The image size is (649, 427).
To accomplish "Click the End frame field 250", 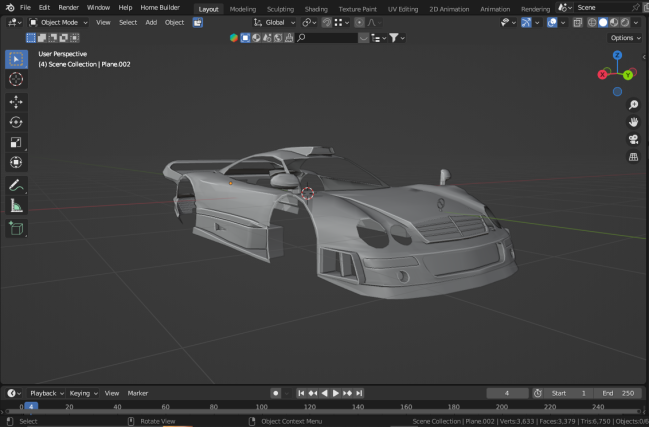I will point(618,393).
